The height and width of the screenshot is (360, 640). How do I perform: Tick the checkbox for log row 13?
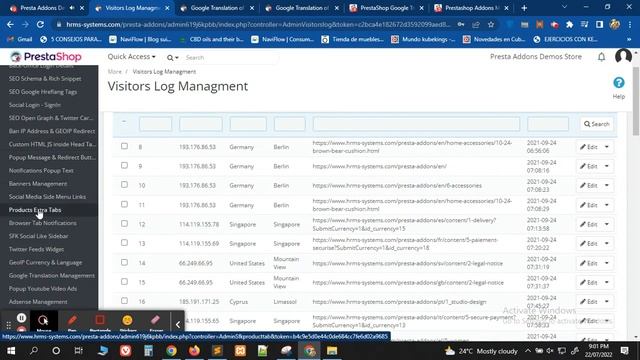[x=124, y=243]
